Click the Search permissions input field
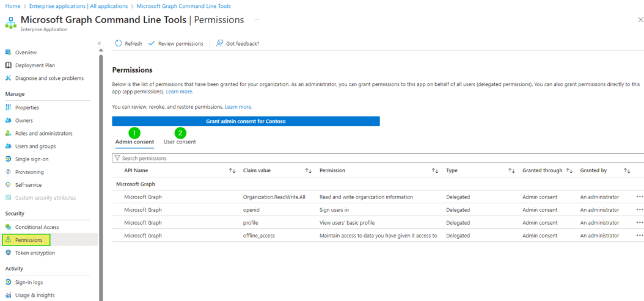The image size is (644, 301). (378, 158)
